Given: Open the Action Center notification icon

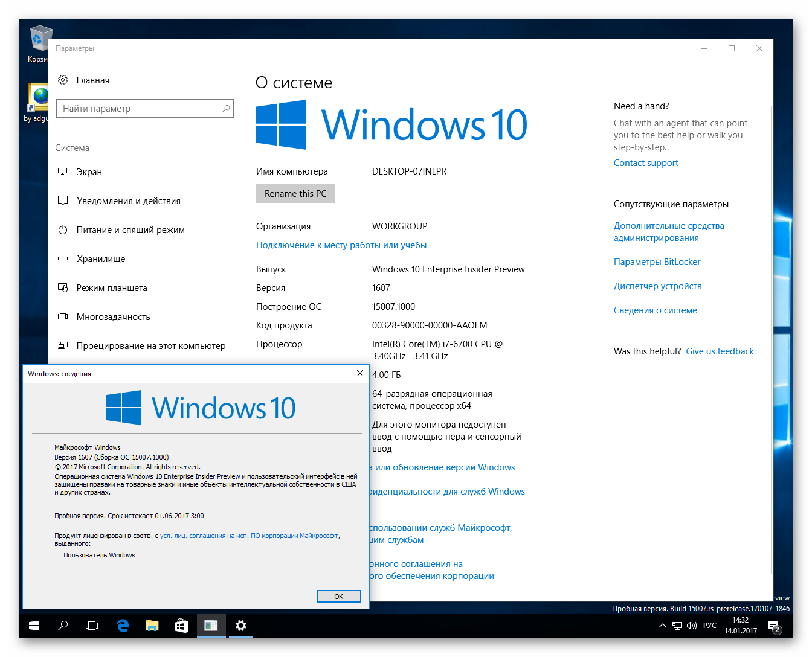Looking at the screenshot, I should click(774, 626).
